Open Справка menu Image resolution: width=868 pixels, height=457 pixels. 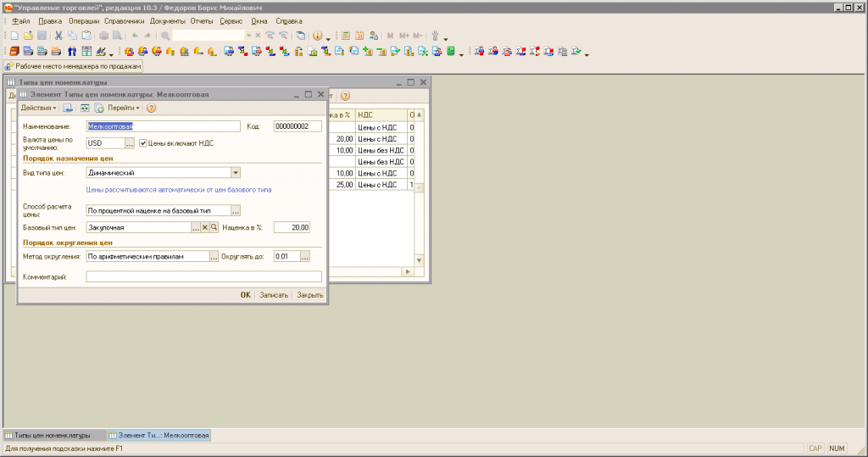pos(288,21)
